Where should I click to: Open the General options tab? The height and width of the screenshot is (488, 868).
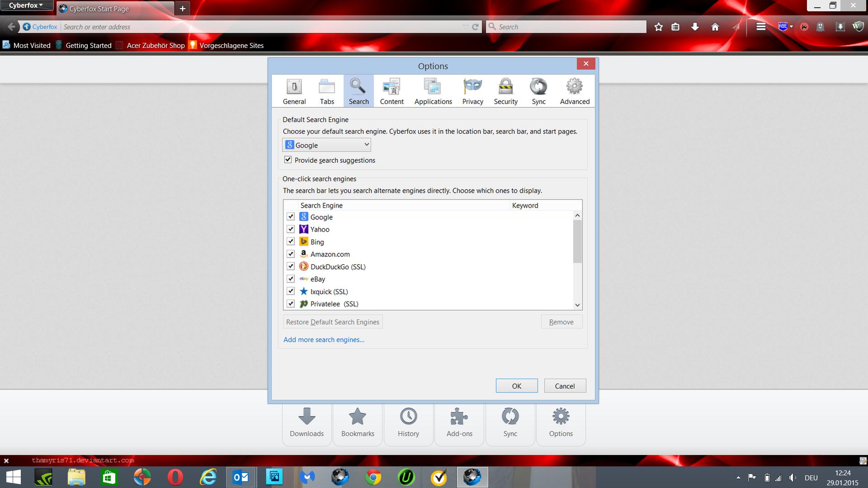click(294, 91)
